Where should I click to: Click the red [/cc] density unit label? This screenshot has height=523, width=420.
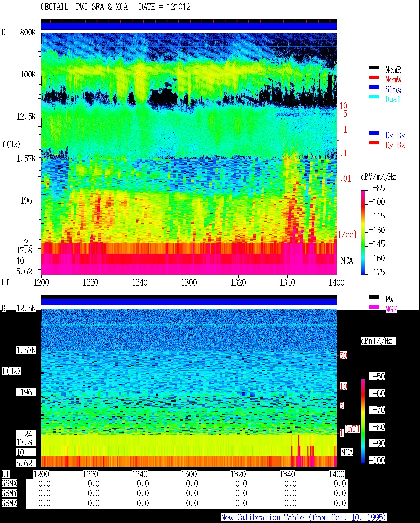pos(347,234)
